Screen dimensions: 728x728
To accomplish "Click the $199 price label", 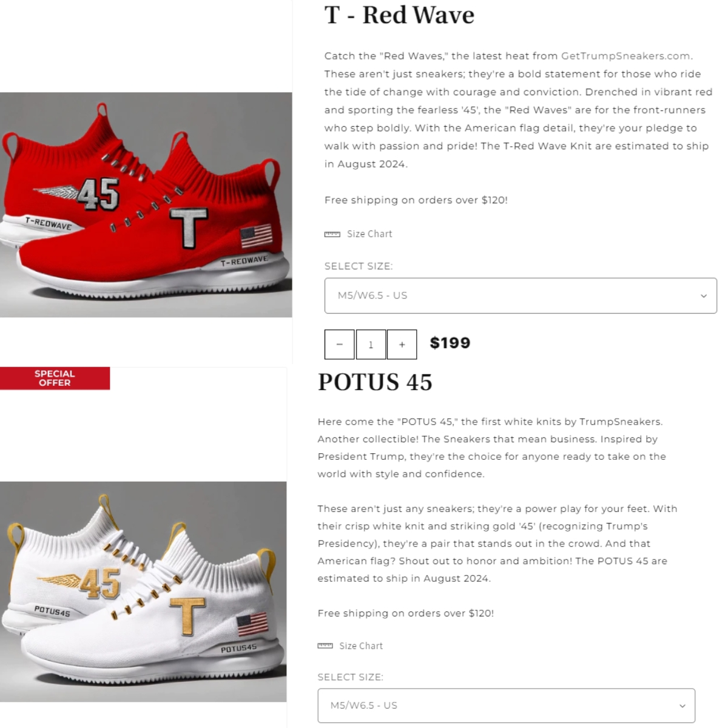I will tap(450, 343).
